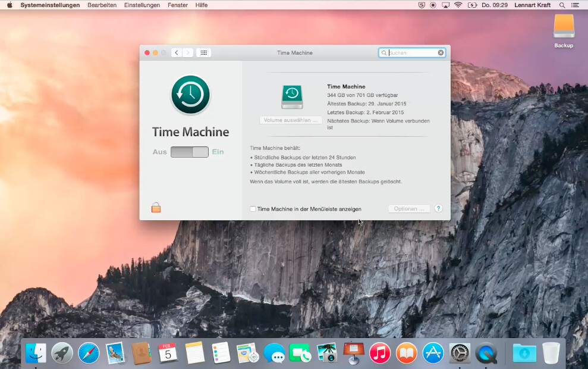The image size is (588, 369).
Task: Open System Preferences from the Dock
Action: pyautogui.click(x=459, y=353)
